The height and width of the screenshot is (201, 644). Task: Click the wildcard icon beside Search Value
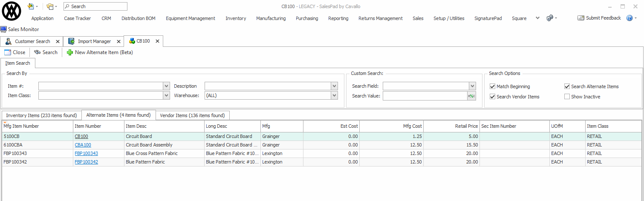[x=471, y=96]
